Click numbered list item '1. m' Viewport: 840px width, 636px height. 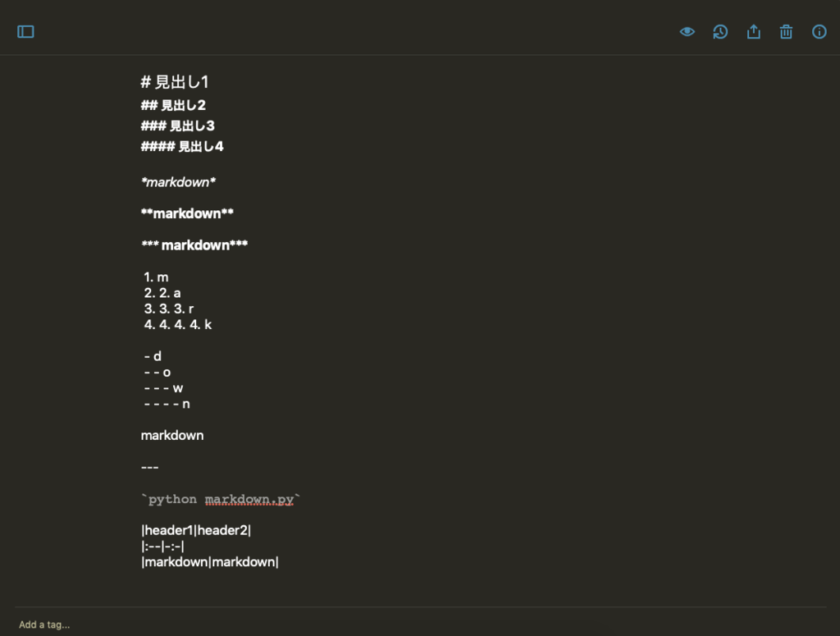156,277
